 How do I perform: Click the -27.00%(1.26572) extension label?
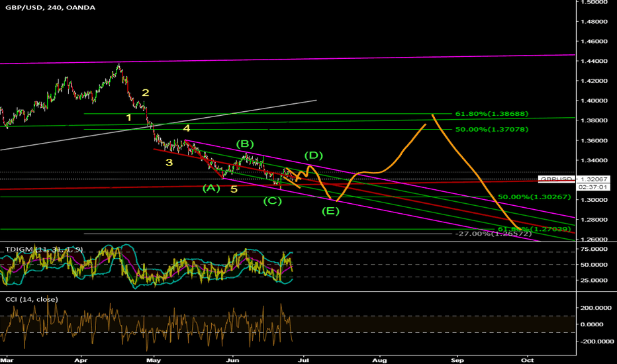(493, 234)
